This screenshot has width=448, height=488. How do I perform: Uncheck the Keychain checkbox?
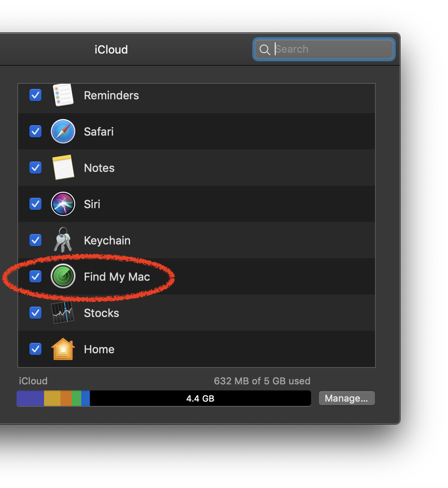click(x=35, y=240)
